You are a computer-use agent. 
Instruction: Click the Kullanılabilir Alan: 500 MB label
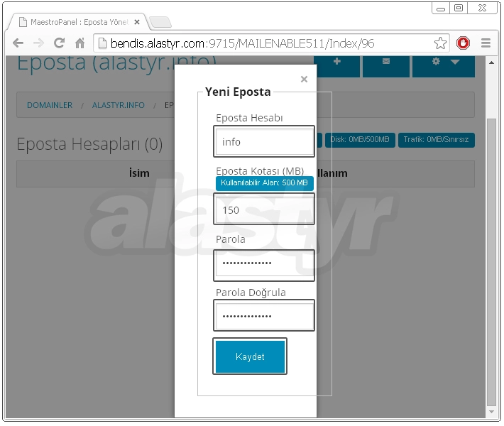click(x=264, y=183)
